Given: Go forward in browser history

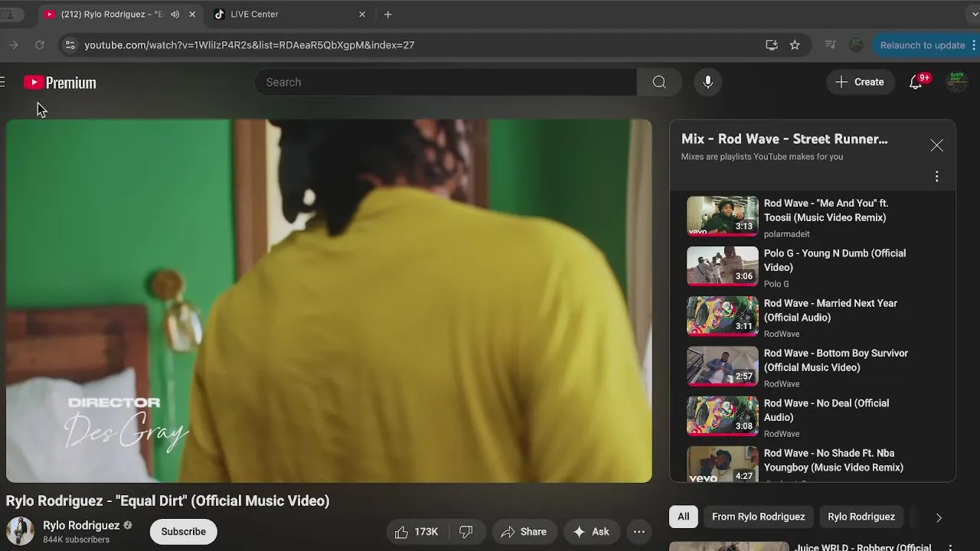Looking at the screenshot, I should 13,45.
